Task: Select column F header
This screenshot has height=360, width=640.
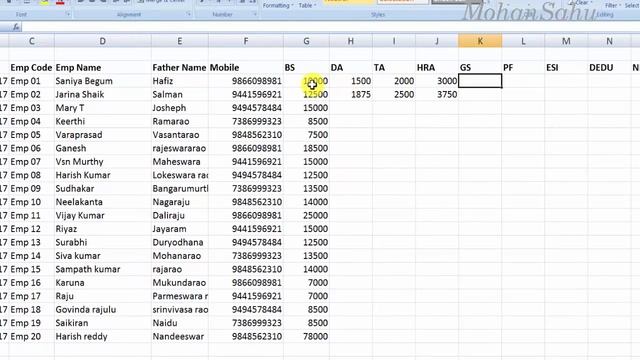Action: click(246, 41)
